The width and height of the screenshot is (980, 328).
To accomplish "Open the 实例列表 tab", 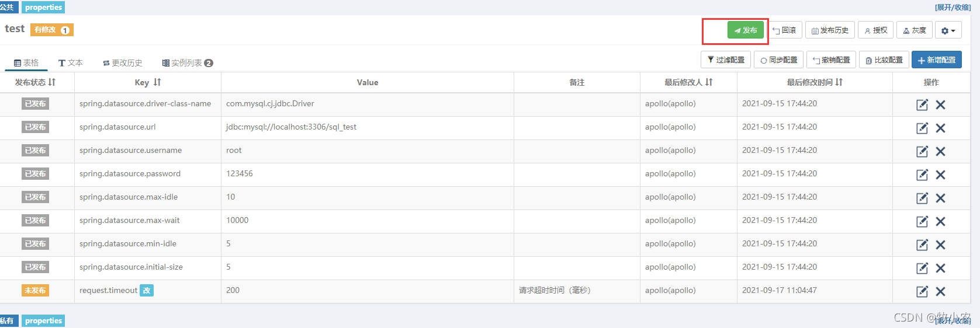I will pyautogui.click(x=188, y=63).
